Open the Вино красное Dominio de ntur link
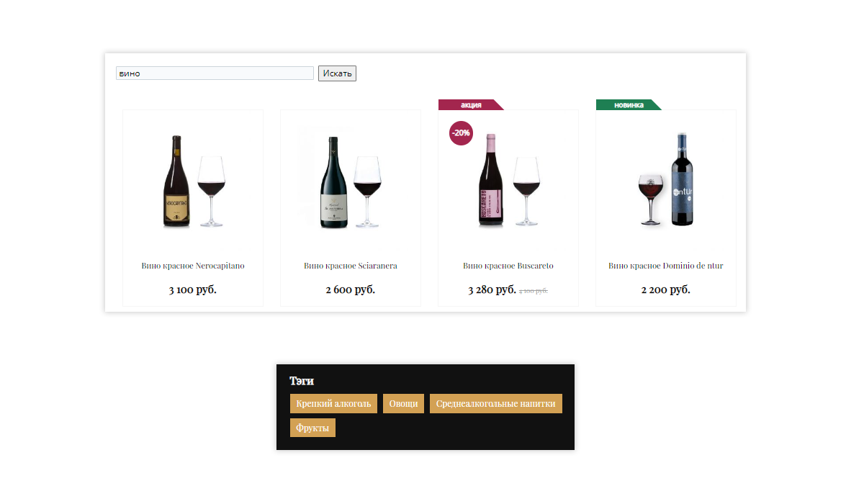The width and height of the screenshot is (864, 504). (666, 266)
